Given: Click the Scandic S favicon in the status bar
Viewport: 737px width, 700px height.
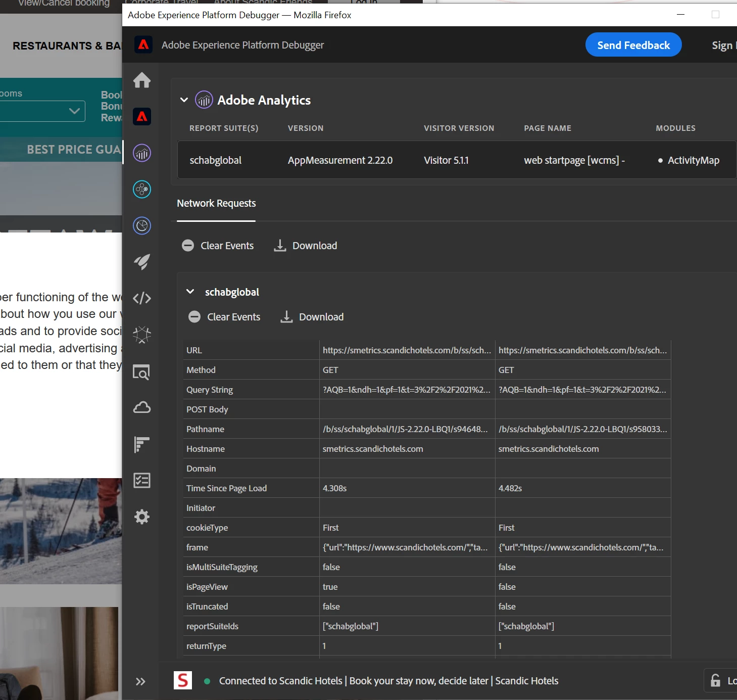Looking at the screenshot, I should [x=183, y=680].
